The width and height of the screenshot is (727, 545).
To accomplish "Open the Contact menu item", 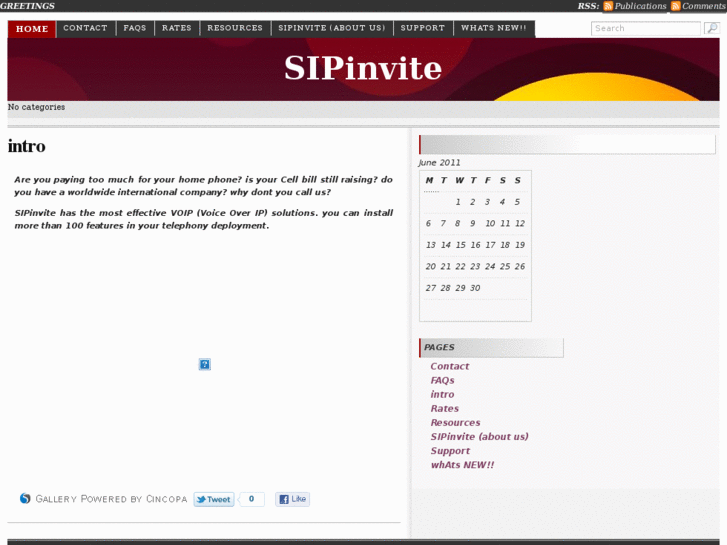I will coord(86,28).
